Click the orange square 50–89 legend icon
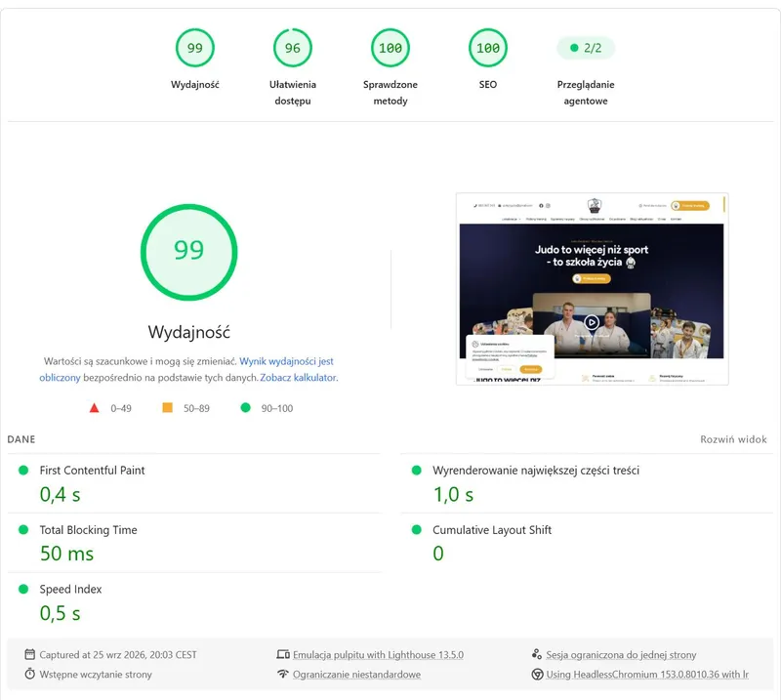This screenshot has width=781, height=700. click(167, 407)
